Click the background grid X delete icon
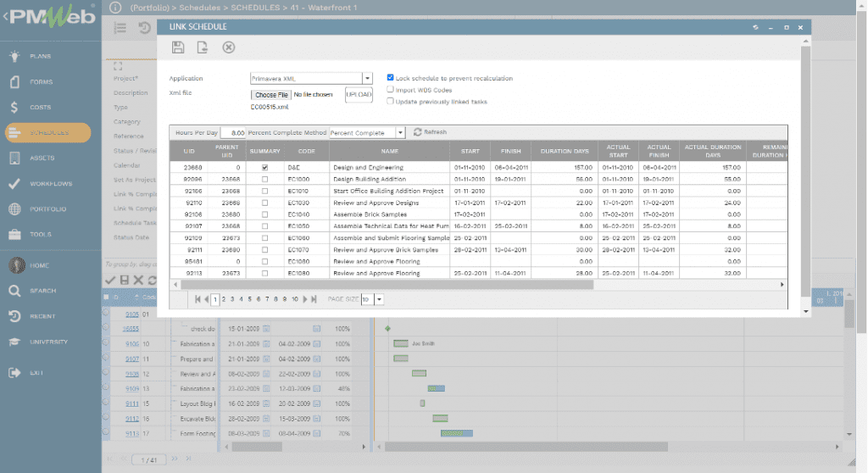This screenshot has height=473, width=868. (138, 281)
